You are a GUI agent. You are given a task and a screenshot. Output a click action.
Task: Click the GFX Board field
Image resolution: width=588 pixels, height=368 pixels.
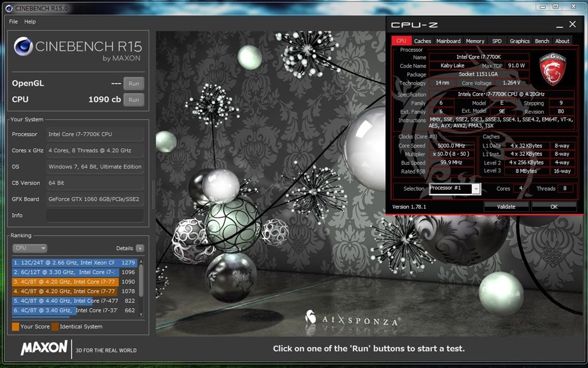[95, 199]
